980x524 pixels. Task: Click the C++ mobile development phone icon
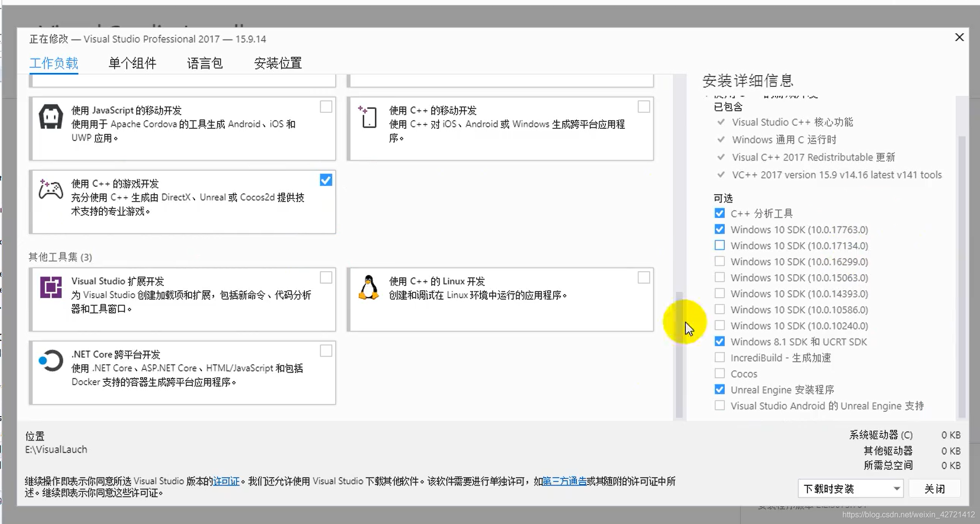pyautogui.click(x=368, y=117)
